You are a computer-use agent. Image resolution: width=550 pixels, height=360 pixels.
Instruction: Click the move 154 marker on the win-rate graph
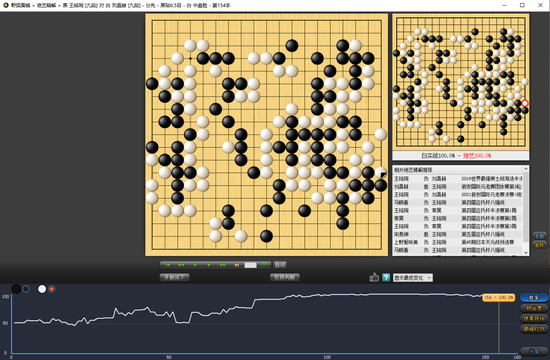point(498,297)
